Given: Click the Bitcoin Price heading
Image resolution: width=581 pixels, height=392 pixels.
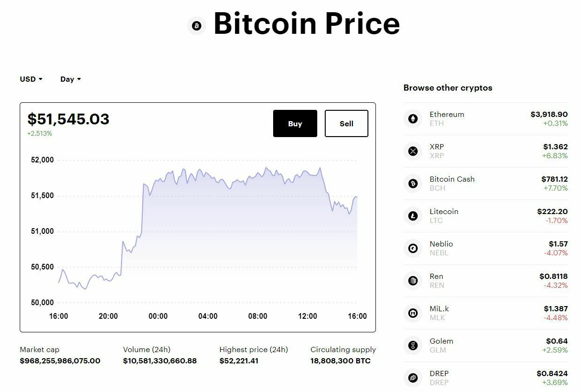Looking at the screenshot, I should tap(306, 24).
